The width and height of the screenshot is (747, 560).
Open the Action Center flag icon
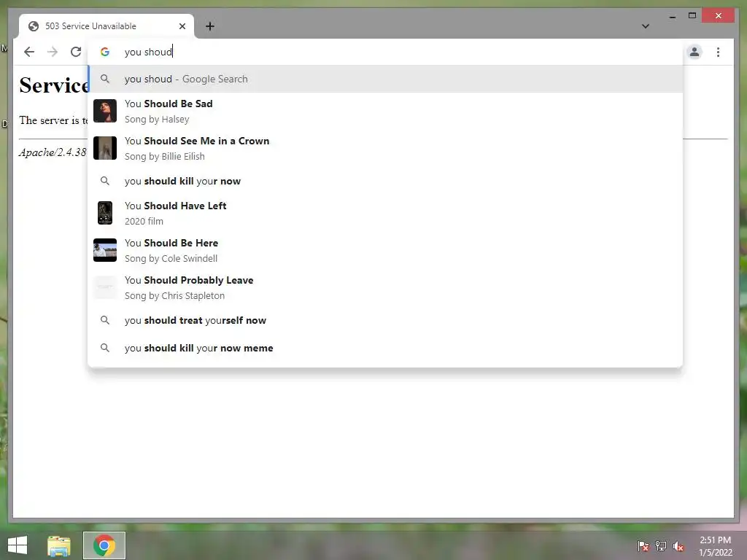tap(643, 545)
